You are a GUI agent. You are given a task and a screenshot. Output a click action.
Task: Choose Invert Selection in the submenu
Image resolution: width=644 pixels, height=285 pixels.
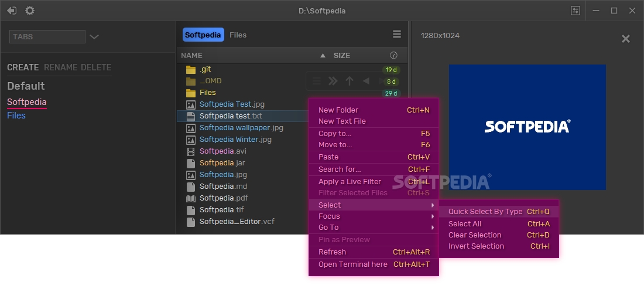pos(499,246)
